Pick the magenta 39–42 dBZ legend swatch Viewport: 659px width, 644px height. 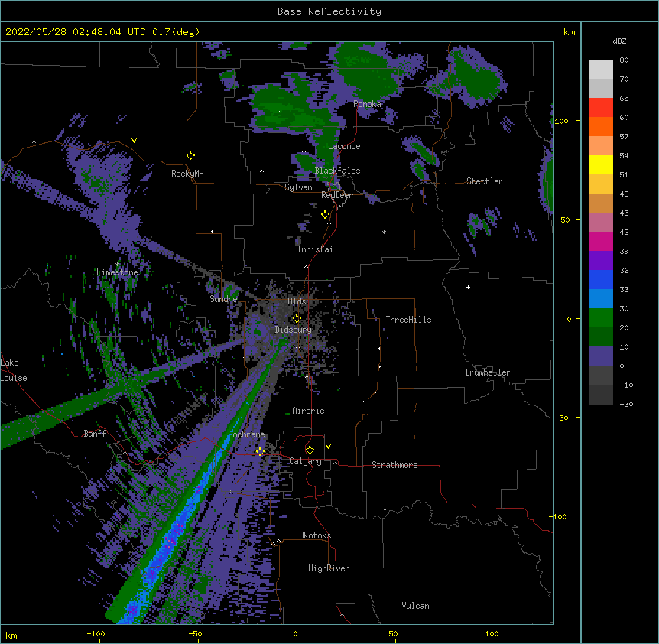click(x=601, y=241)
